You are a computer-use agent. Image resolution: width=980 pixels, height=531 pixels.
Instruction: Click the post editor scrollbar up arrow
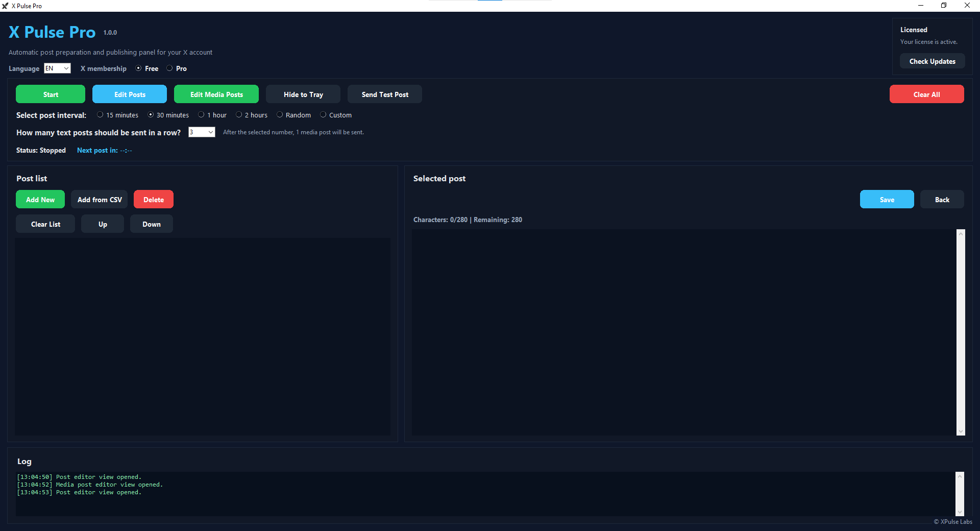point(961,233)
